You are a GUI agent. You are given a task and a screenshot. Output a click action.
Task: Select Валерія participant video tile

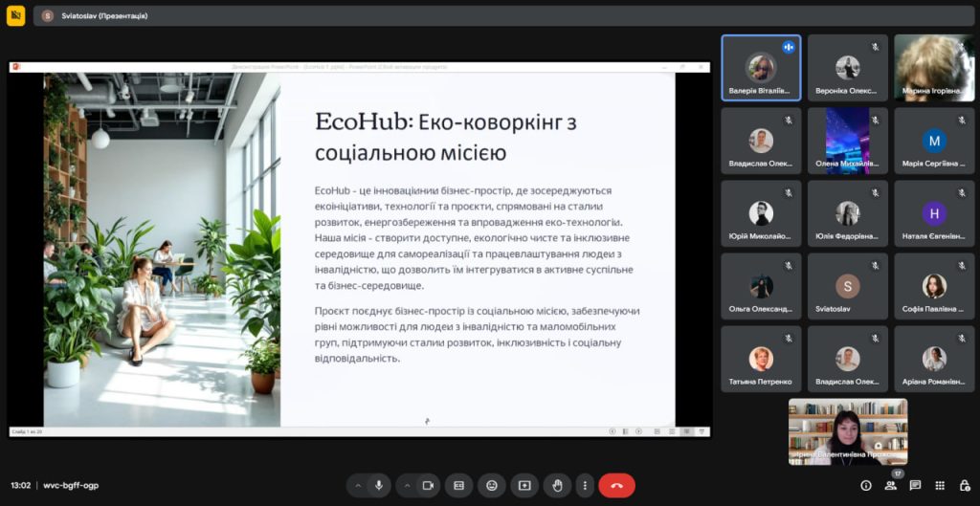click(761, 68)
